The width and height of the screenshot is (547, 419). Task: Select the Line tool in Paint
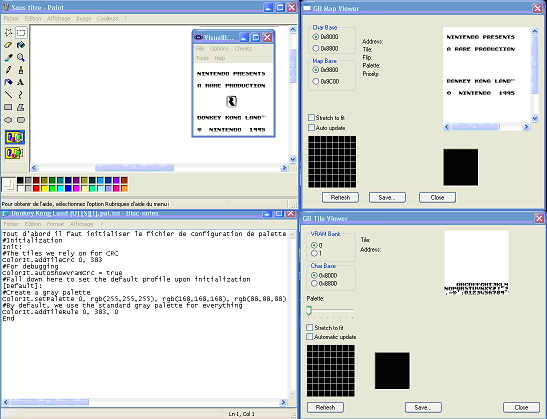point(8,95)
